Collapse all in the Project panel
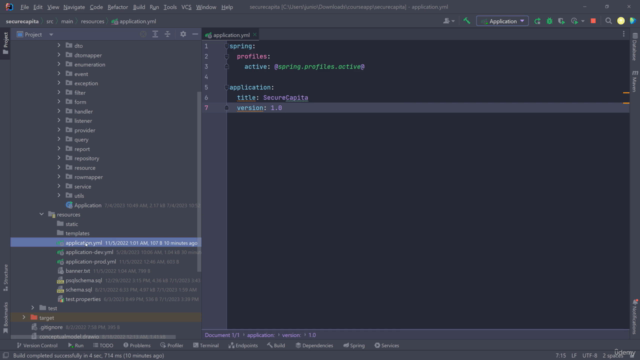Screen dimensions: 640x360 pos(167,35)
